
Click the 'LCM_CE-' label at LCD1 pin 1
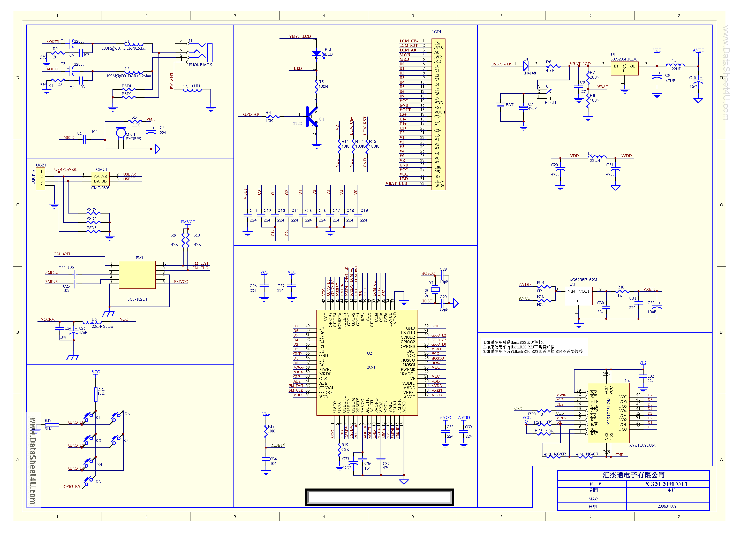pos(408,41)
